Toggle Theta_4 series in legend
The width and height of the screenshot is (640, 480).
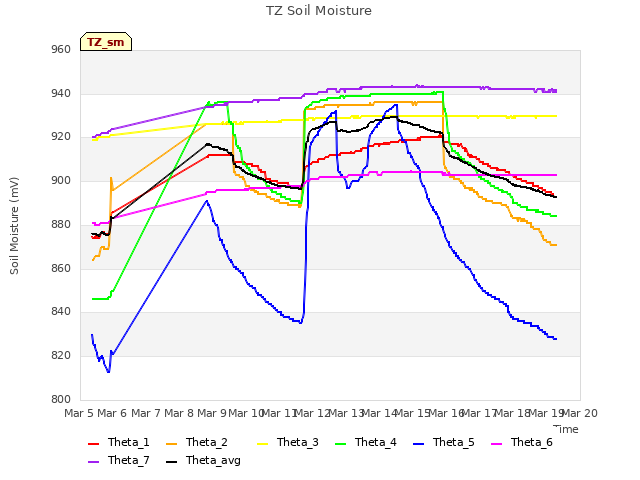click(366, 442)
